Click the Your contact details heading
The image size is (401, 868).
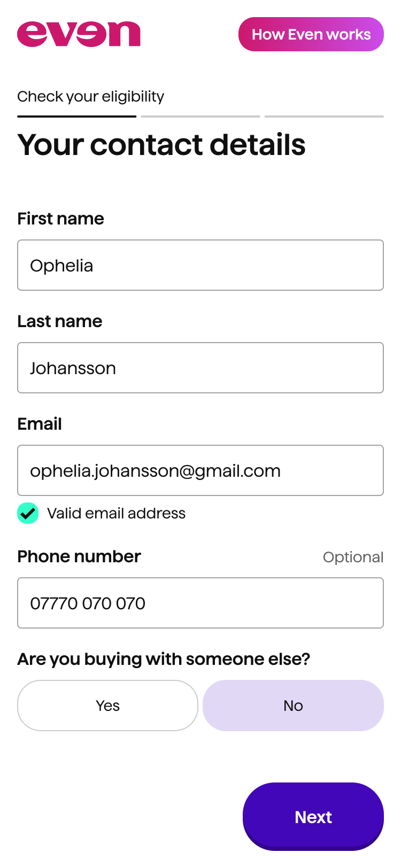pyautogui.click(x=161, y=145)
